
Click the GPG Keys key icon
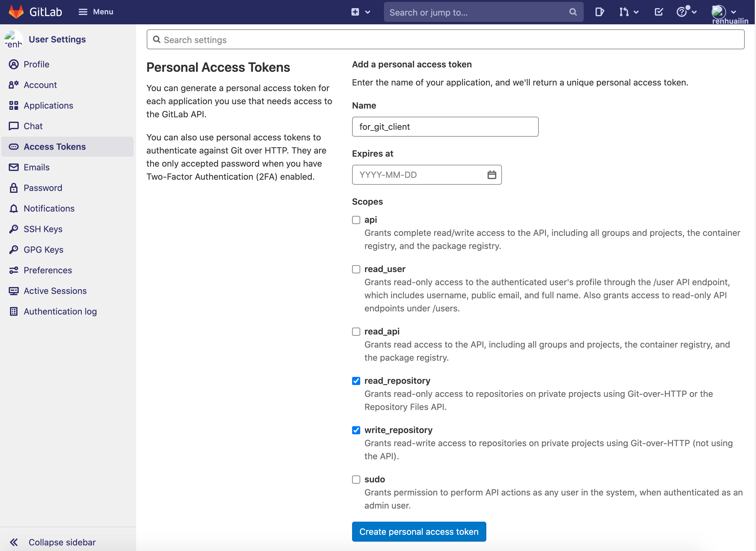click(x=14, y=250)
